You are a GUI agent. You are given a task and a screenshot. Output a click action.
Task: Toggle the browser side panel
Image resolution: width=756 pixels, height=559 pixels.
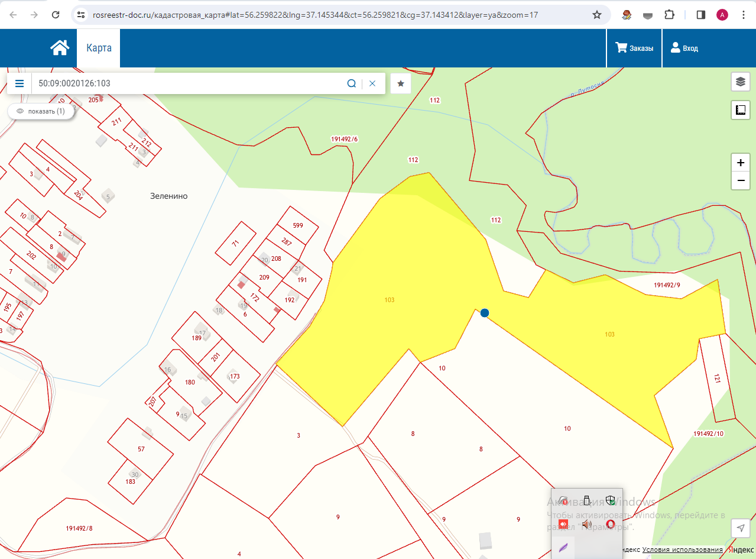pyautogui.click(x=701, y=15)
